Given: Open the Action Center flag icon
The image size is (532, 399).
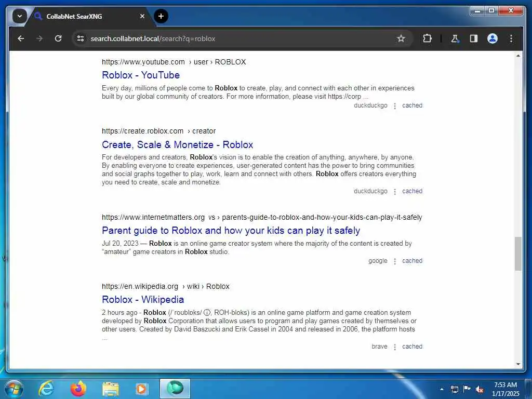Looking at the screenshot, I should [x=467, y=389].
